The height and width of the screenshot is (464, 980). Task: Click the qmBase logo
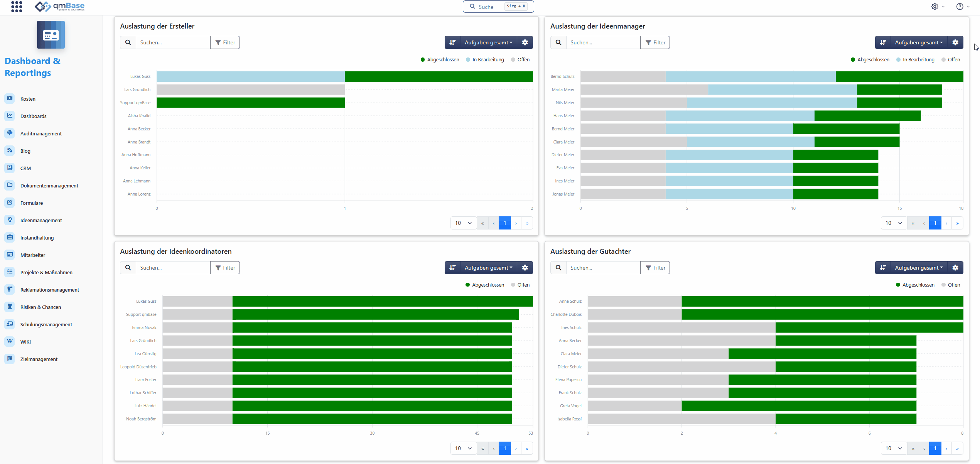pos(59,6)
